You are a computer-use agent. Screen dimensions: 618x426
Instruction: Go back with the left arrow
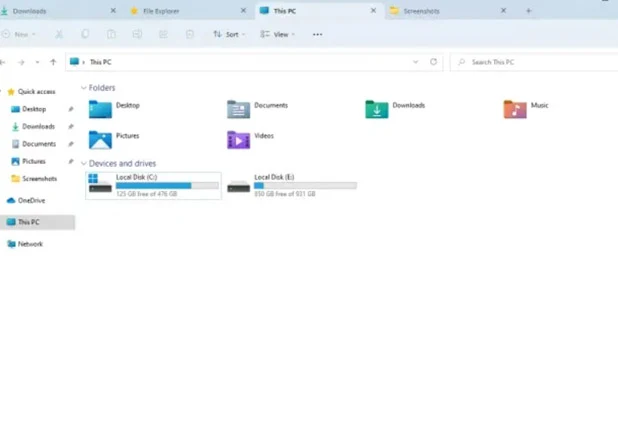[x=3, y=62]
